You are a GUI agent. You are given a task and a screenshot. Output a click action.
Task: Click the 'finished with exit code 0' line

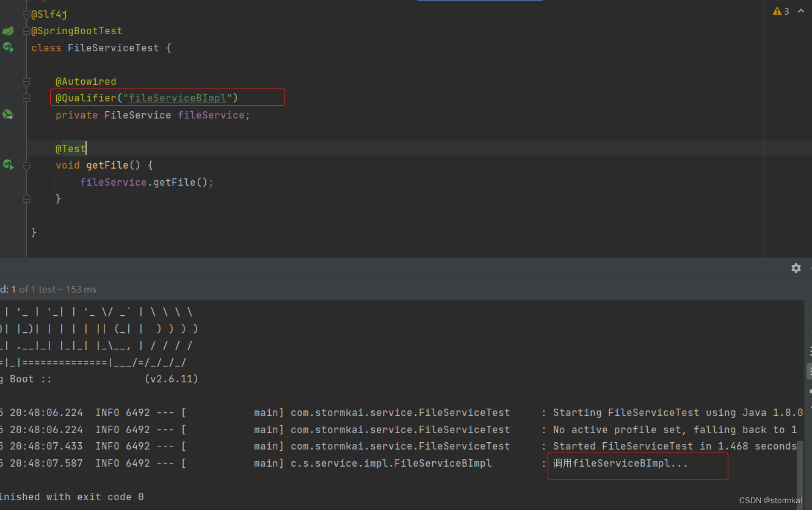pos(72,497)
